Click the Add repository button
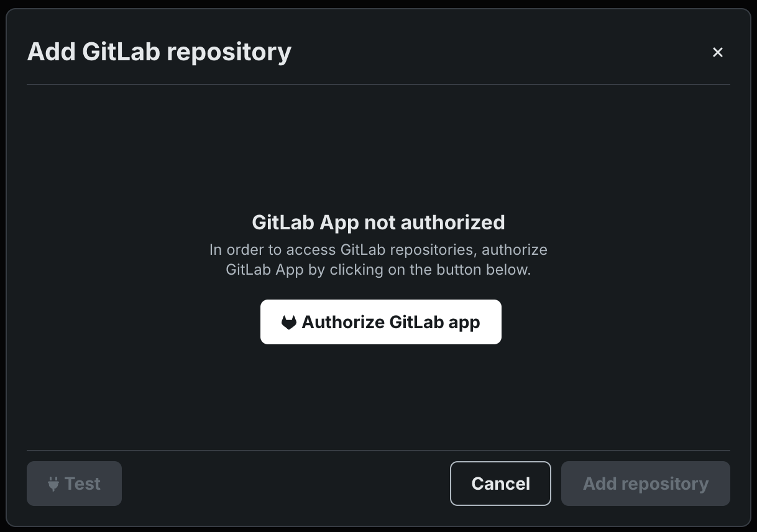This screenshot has width=757, height=532. tap(645, 484)
